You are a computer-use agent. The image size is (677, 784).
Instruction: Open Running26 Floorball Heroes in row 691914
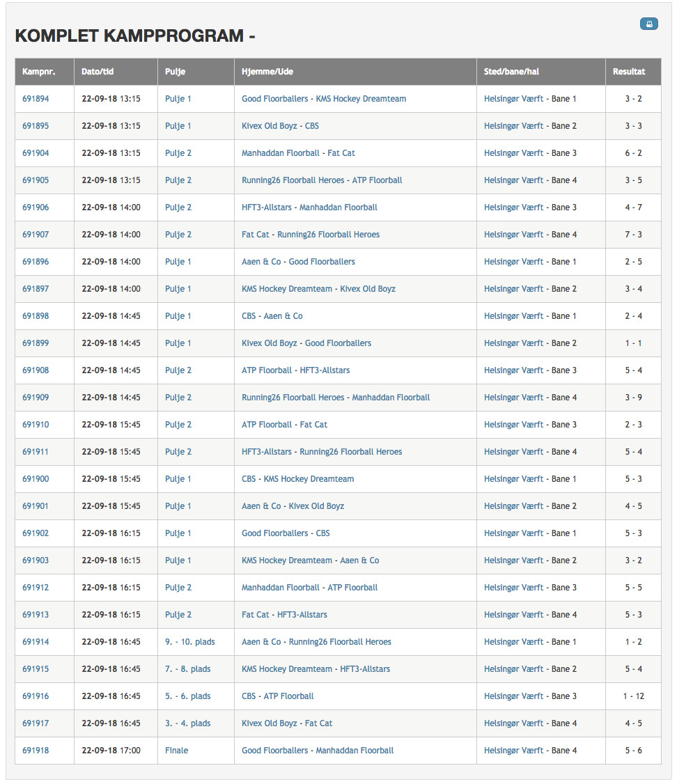coord(340,642)
